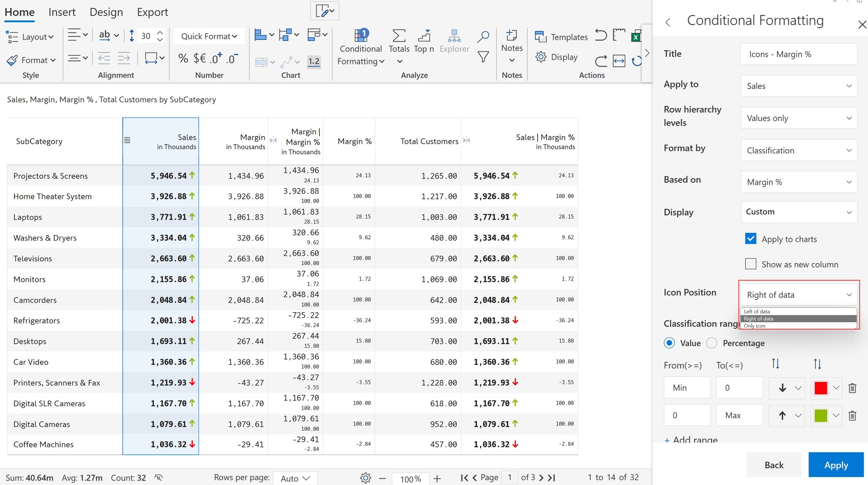The image size is (868, 485).
Task: Click the Apply button
Action: coord(836,465)
